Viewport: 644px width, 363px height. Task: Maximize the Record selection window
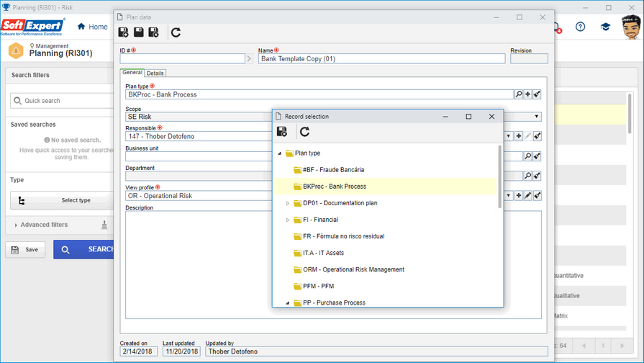(468, 117)
